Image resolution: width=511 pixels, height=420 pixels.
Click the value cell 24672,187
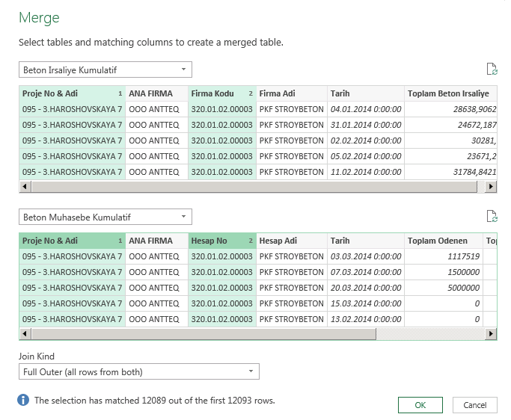(x=450, y=125)
